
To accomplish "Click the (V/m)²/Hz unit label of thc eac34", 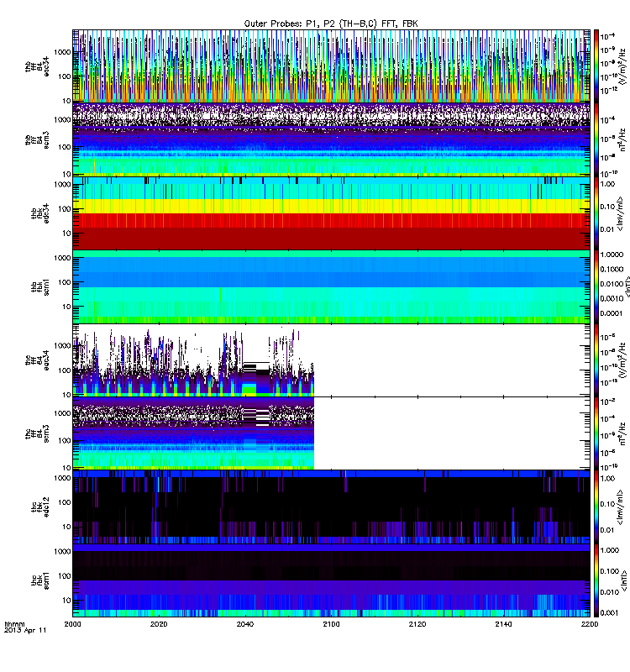I will 622,360.
